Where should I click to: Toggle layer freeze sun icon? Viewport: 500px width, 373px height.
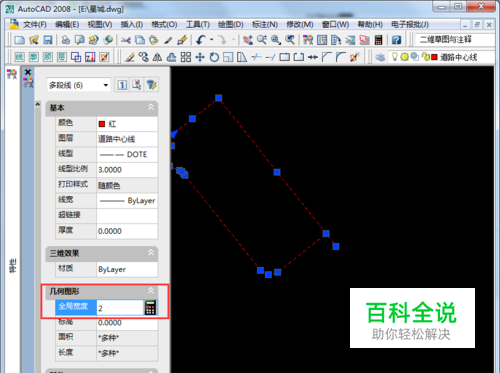(404, 57)
